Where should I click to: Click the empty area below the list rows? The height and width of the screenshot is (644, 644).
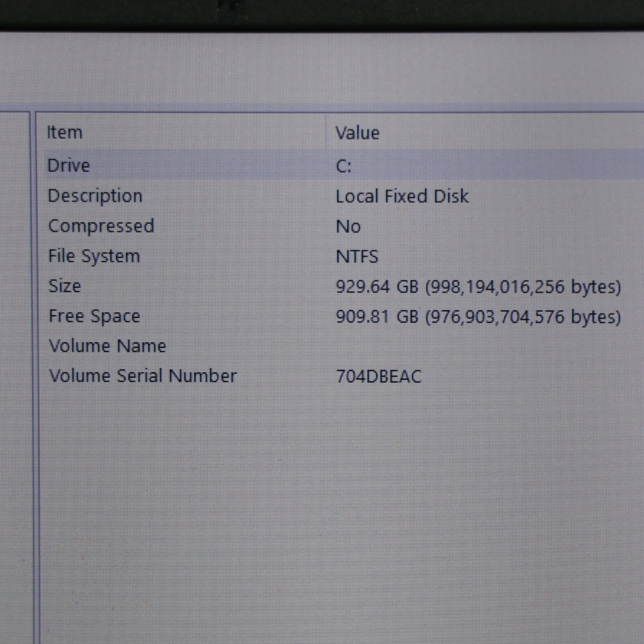click(x=339, y=513)
